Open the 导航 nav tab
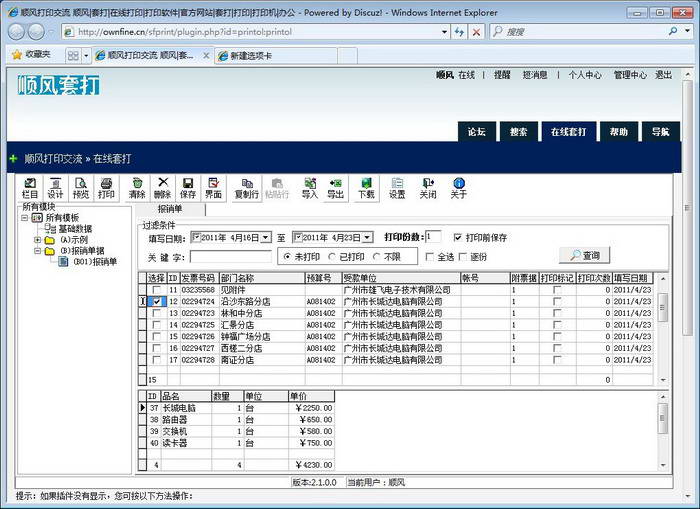Viewport: 700px width, 509px height. pyautogui.click(x=661, y=132)
